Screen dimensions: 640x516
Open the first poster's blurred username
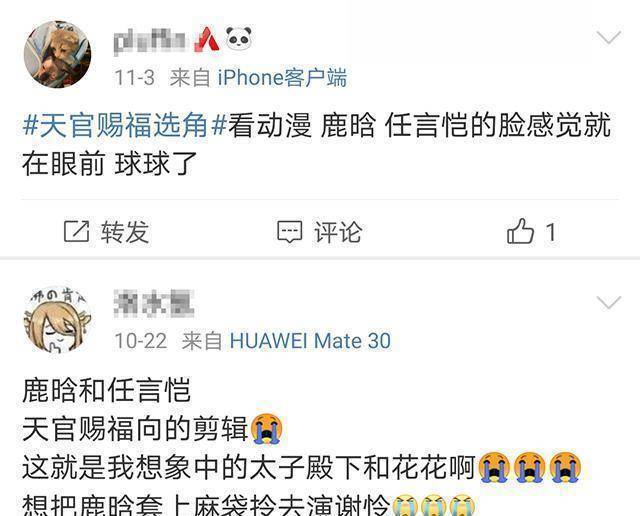pos(149,40)
